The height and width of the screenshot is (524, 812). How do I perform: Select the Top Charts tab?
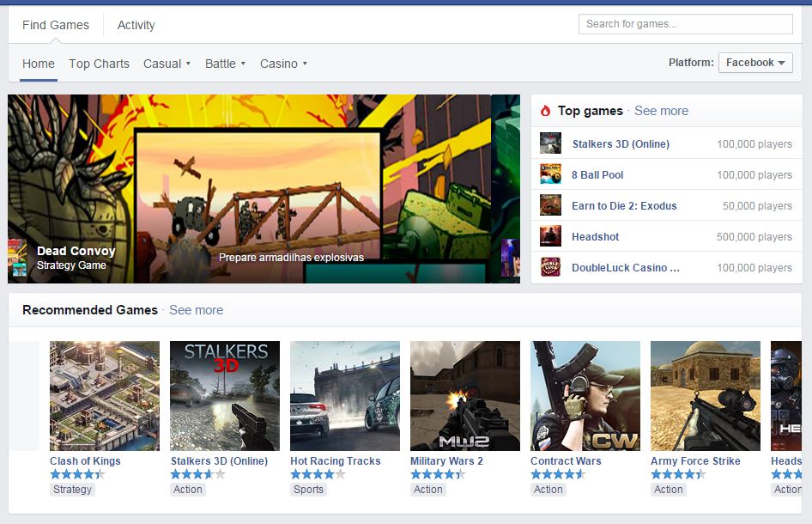coord(99,64)
